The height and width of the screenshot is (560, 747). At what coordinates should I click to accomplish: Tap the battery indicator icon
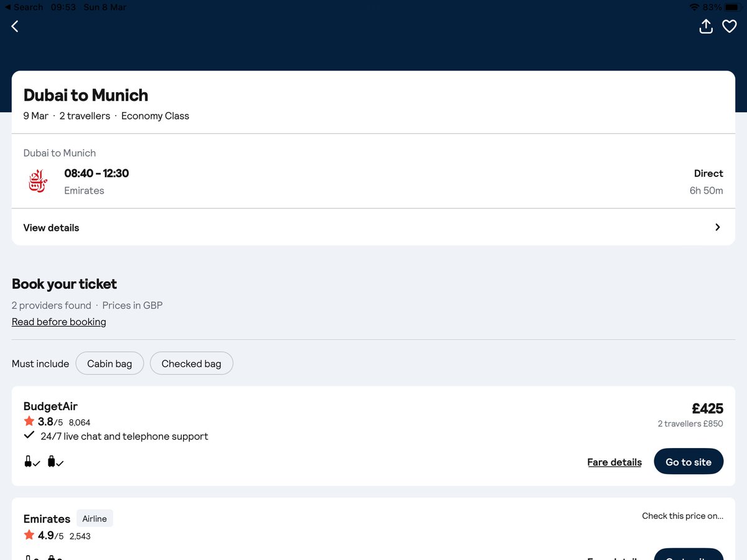pyautogui.click(x=735, y=7)
